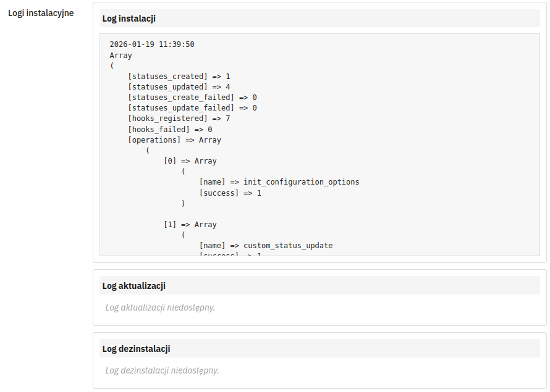Click the init_configuration_options name line
This screenshot has height=392, width=550.
[279, 182]
